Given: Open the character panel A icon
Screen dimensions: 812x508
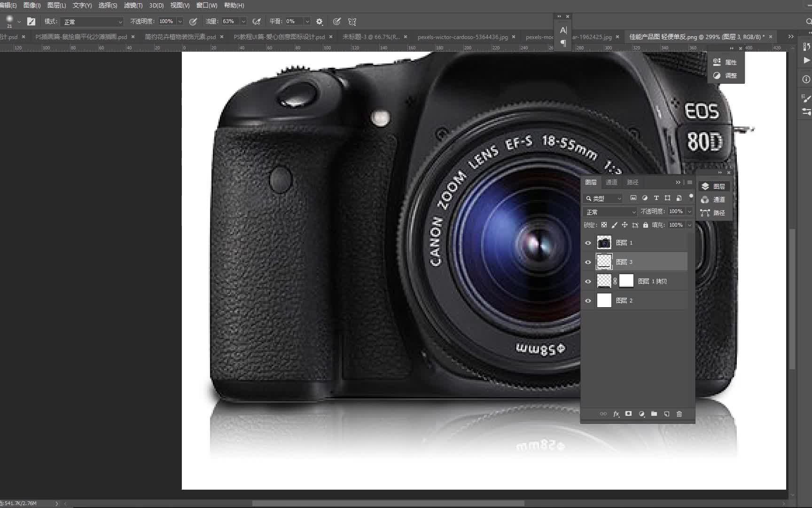Looking at the screenshot, I should pyautogui.click(x=563, y=30).
